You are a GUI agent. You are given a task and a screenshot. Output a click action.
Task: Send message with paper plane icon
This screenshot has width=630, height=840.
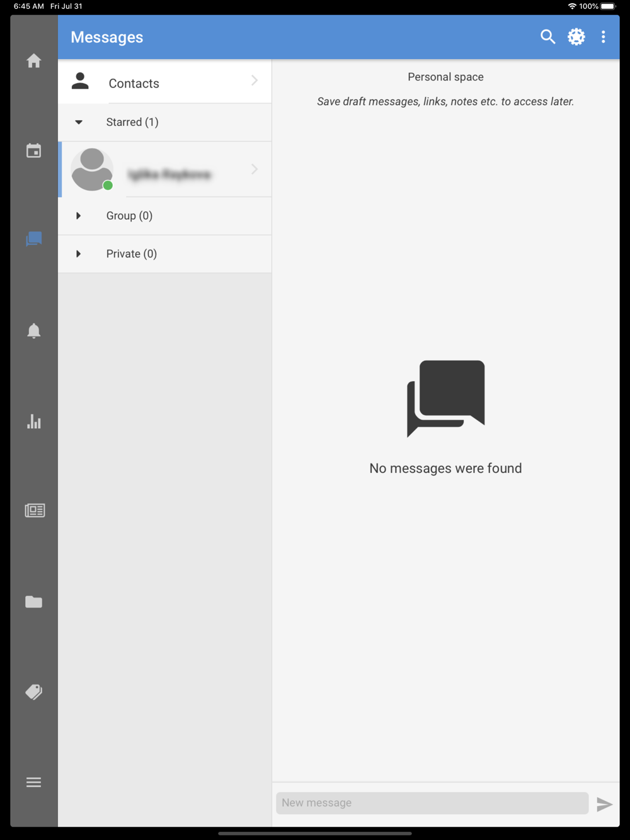point(605,804)
